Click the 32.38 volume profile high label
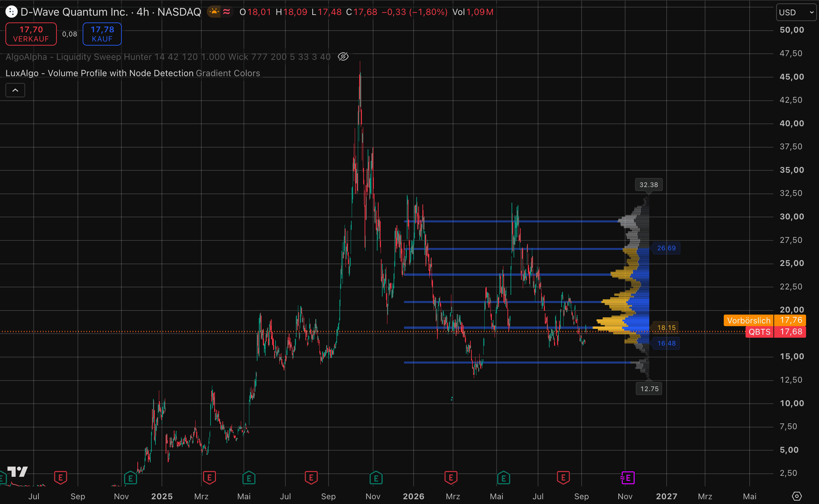This screenshot has height=504, width=819. click(x=649, y=185)
